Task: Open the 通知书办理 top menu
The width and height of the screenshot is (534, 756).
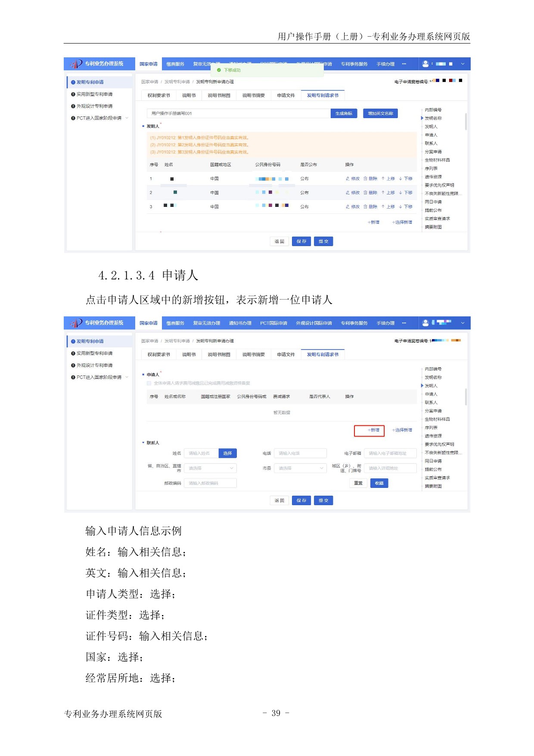Action: (x=240, y=323)
